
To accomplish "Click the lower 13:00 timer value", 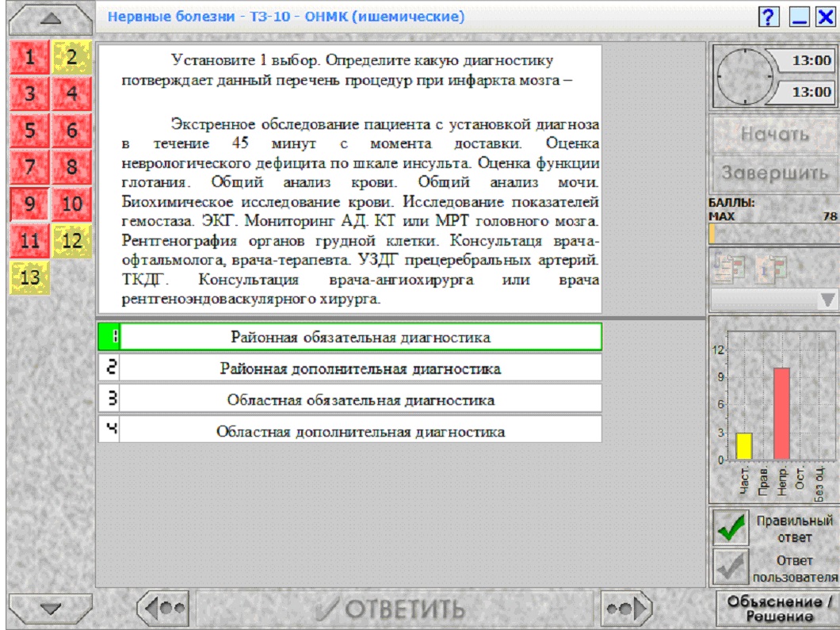I will point(811,92).
